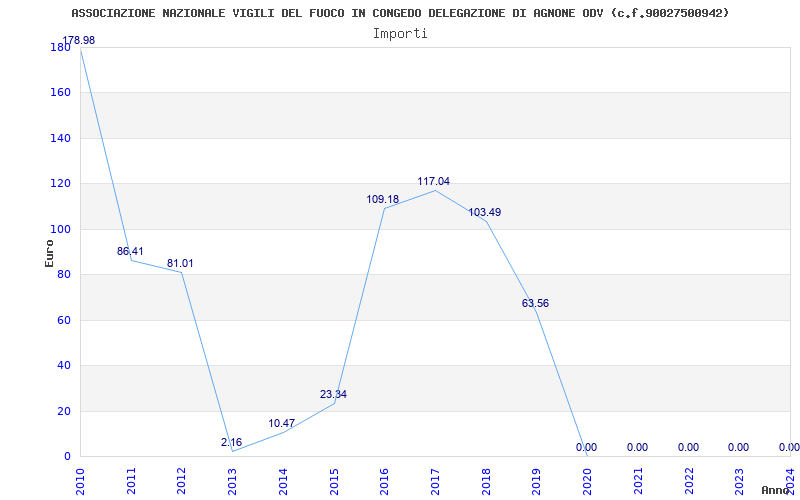Click the chart title Importi

(400, 33)
